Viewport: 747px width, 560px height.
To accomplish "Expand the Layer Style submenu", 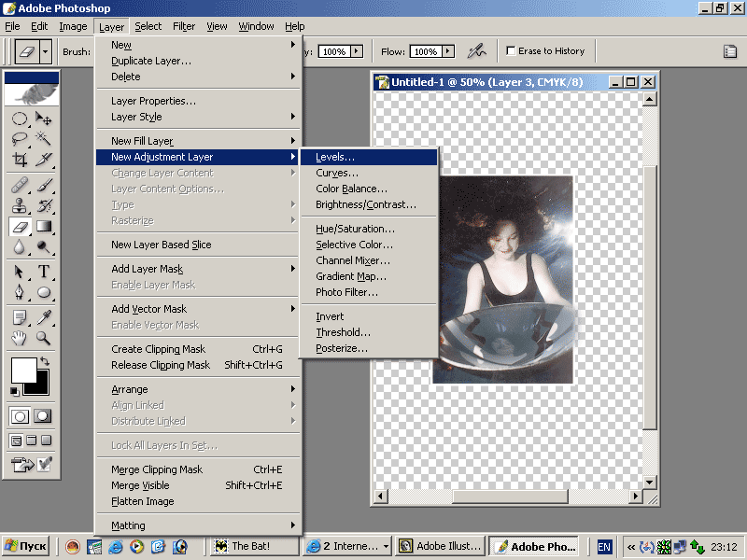I will [199, 117].
